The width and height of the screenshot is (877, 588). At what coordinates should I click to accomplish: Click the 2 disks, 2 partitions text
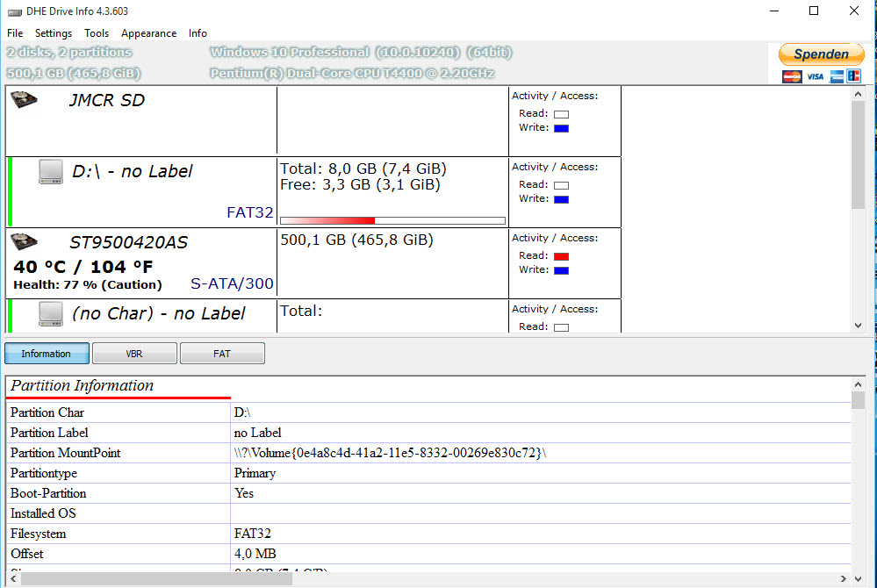pyautogui.click(x=69, y=52)
